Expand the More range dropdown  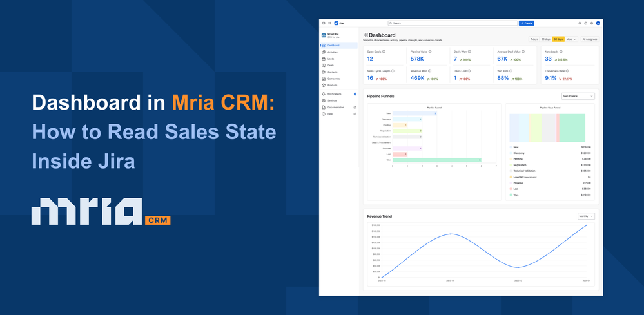coord(571,39)
